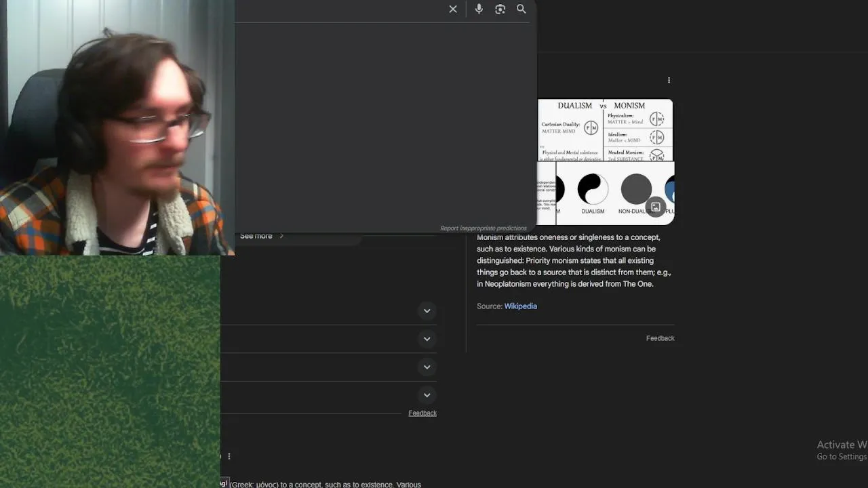The image size is (868, 488).
Task: Expand the first question chevron
Action: pos(427,311)
